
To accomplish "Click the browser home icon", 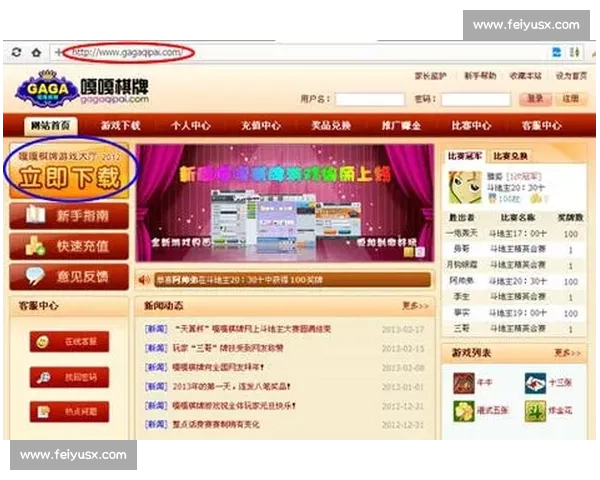I will coord(36,52).
